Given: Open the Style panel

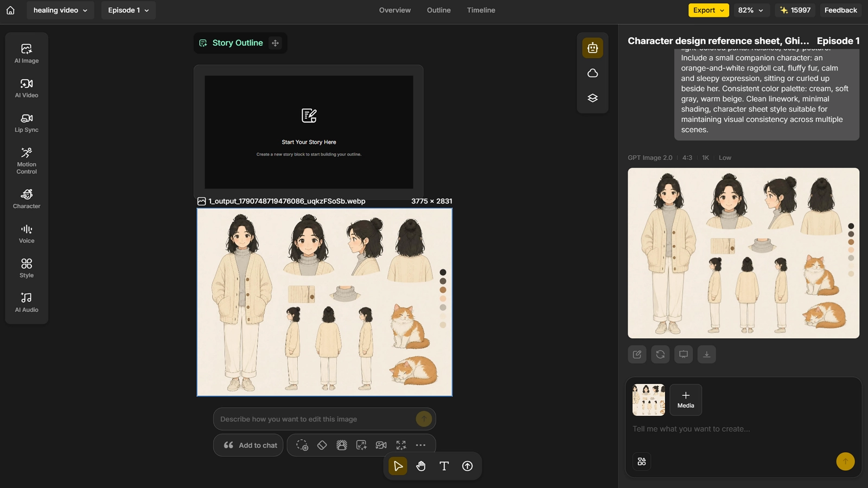Looking at the screenshot, I should point(27,268).
